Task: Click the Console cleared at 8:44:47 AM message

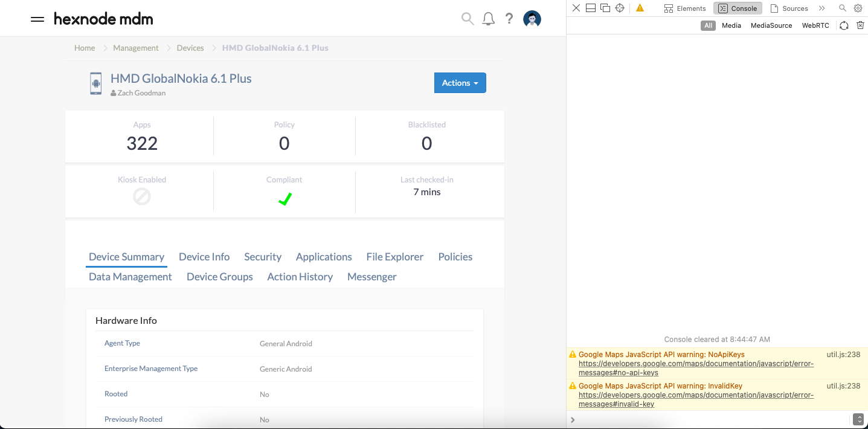Action: pos(717,340)
